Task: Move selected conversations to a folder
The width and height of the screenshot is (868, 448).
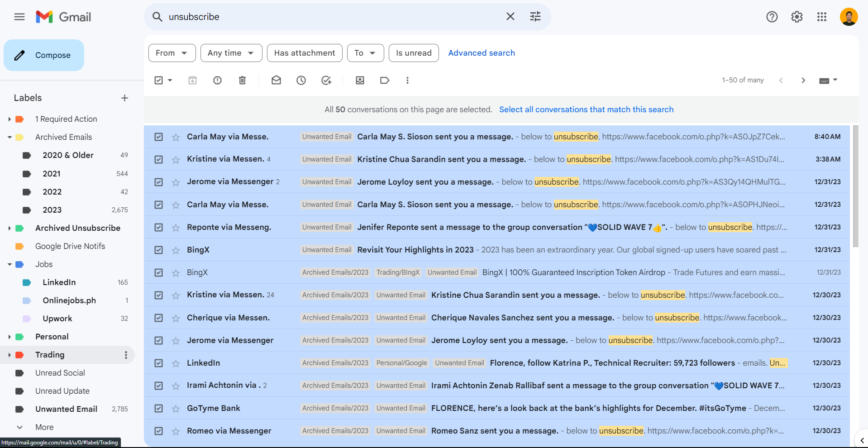Action: [x=360, y=80]
